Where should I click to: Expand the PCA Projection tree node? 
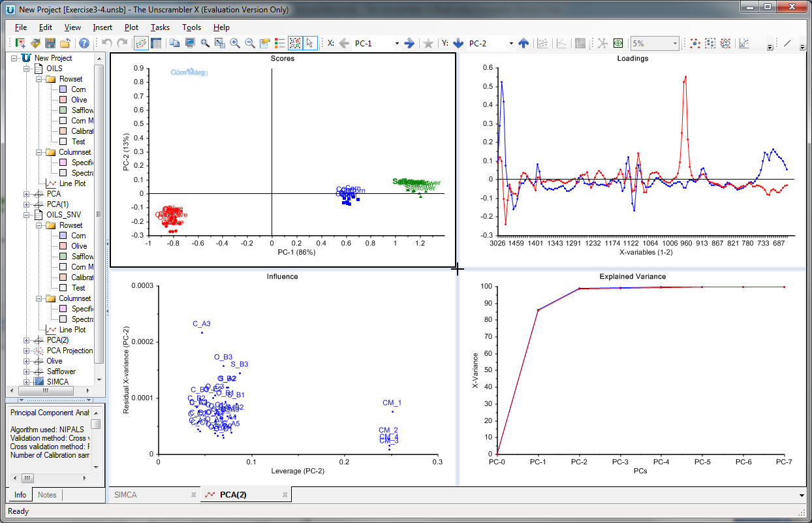(27, 351)
